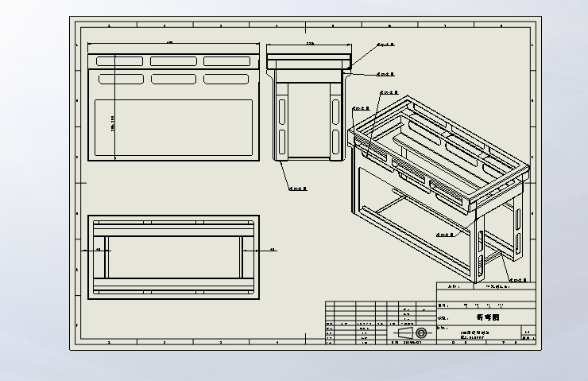Image resolution: width=588 pixels, height=381 pixels.
Task: Click the right offset dimension on top view
Action: (x=273, y=249)
